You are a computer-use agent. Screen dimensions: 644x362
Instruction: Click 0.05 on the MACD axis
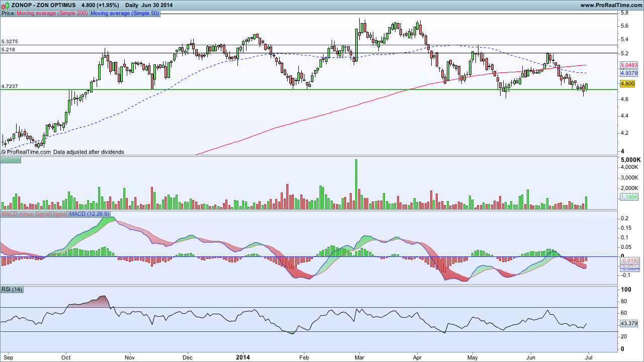[x=626, y=247]
